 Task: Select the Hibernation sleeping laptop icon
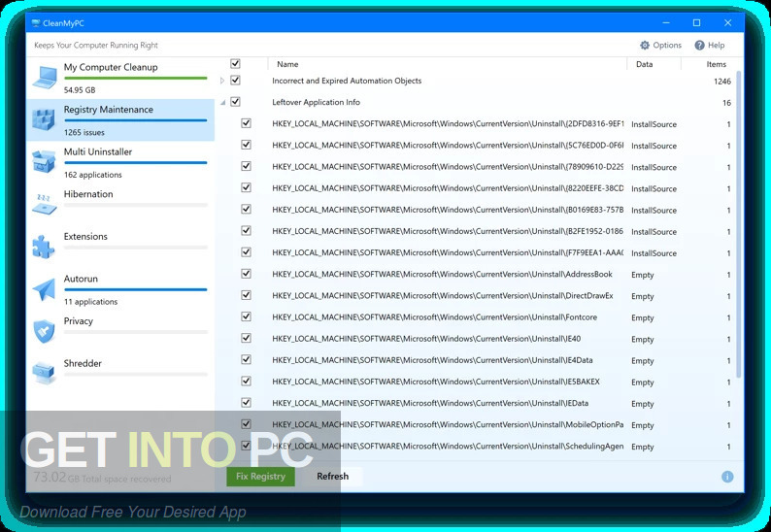click(x=44, y=204)
